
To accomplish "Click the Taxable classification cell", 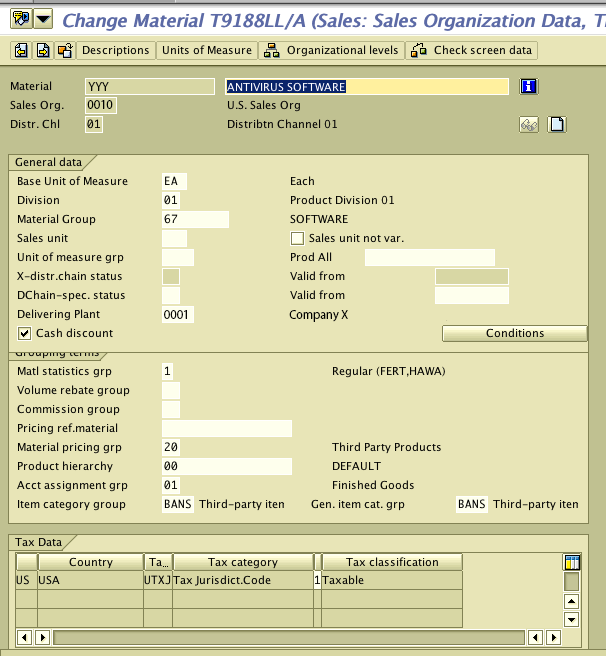I will 392,580.
